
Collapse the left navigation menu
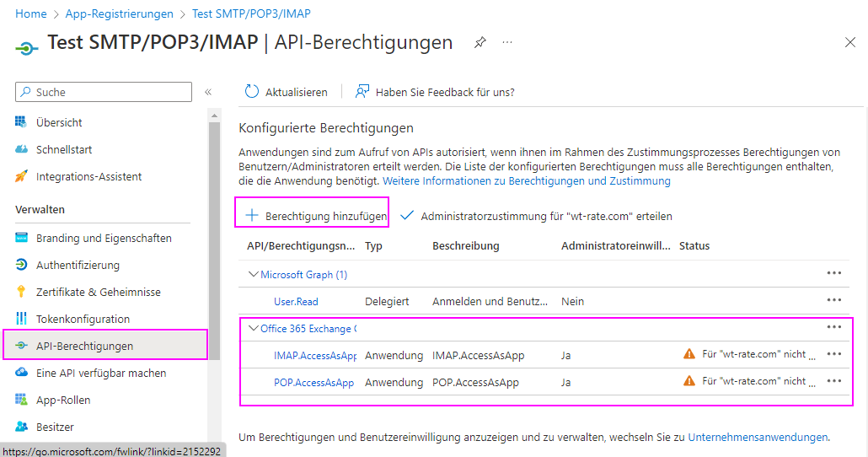point(208,92)
